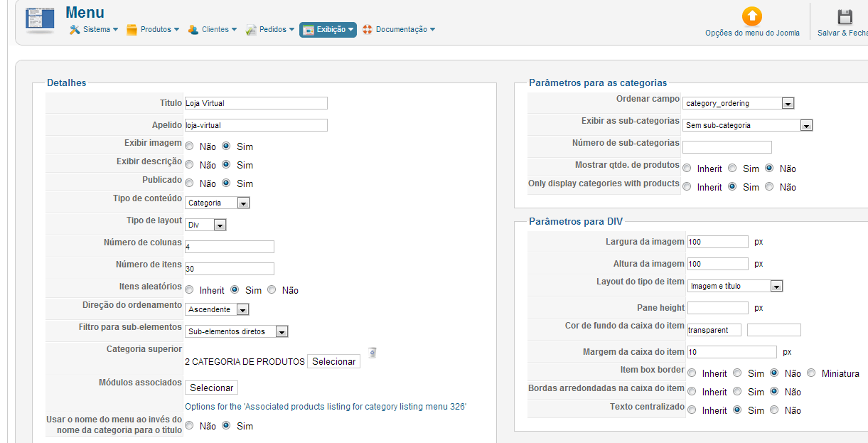868x443 pixels.
Task: Click the Menu header icon
Action: click(40, 18)
